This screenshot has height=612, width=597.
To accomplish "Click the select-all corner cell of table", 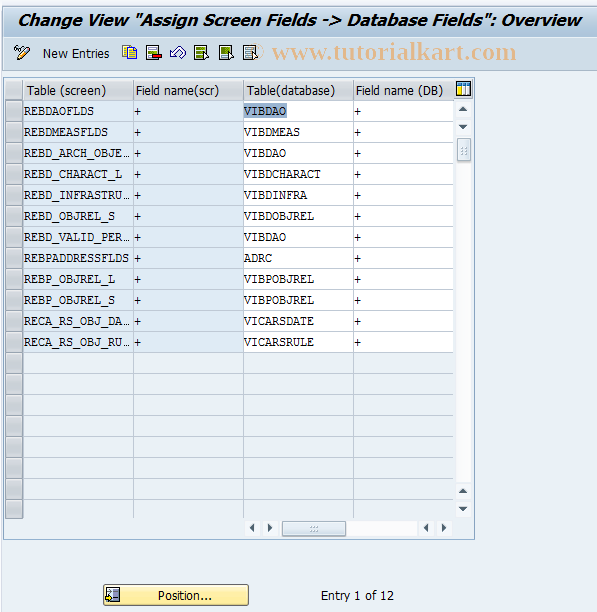I will point(14,91).
